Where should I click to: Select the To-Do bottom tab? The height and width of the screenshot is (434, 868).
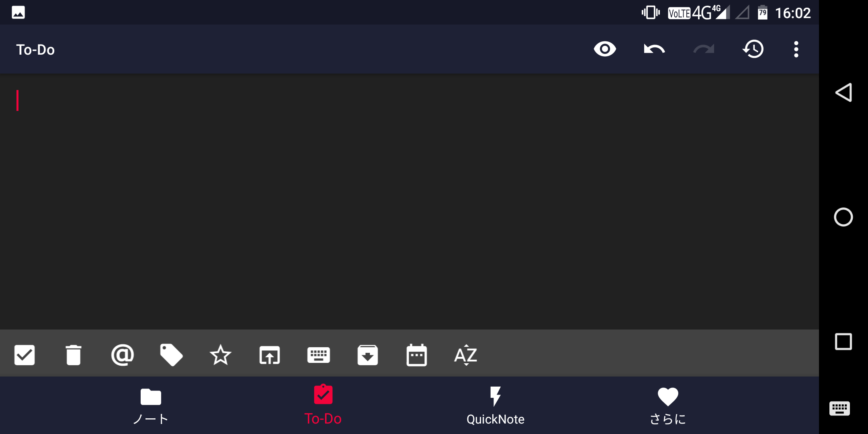tap(323, 406)
